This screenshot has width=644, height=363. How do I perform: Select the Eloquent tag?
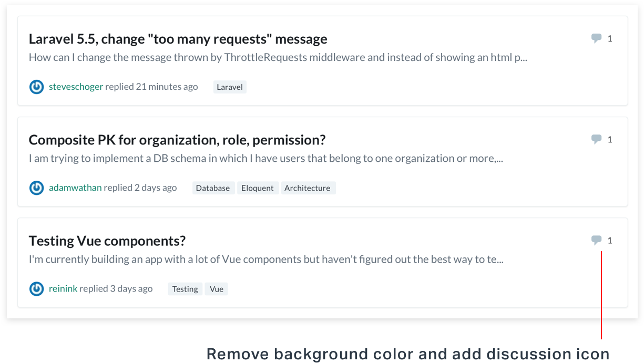pos(258,188)
